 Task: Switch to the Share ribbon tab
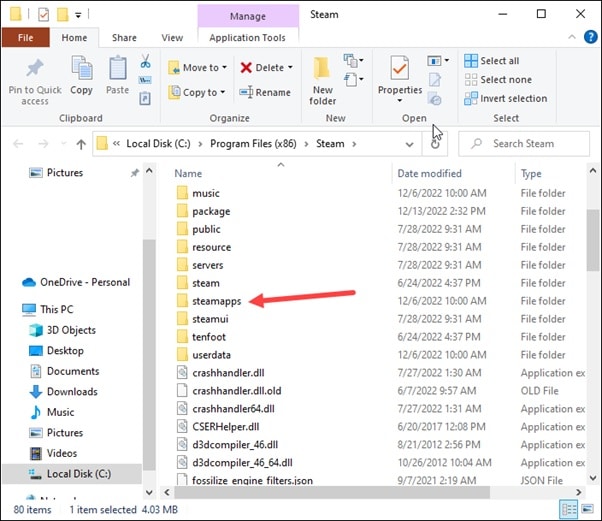tap(124, 38)
